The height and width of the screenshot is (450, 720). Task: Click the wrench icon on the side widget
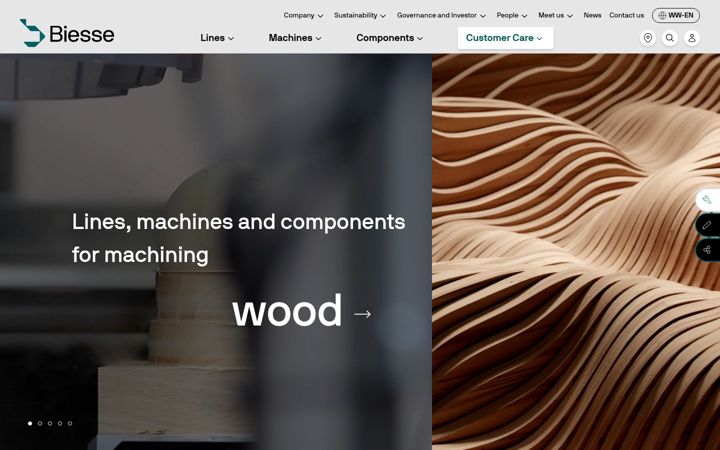(707, 200)
